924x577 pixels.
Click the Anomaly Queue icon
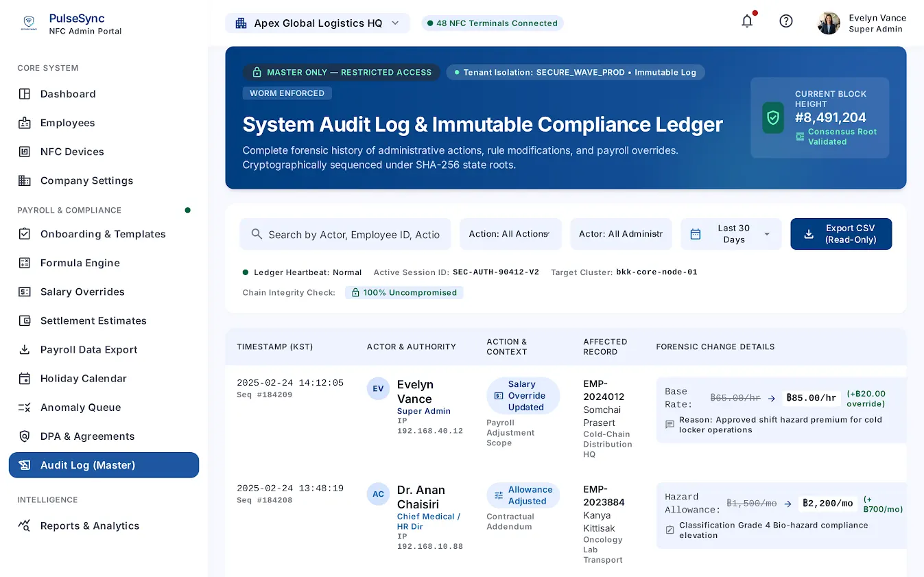tap(25, 407)
